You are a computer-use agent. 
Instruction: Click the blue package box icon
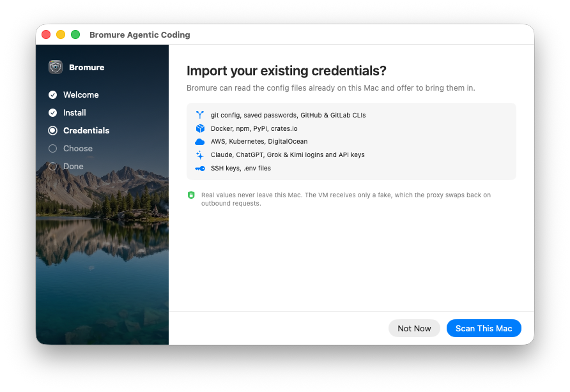click(x=200, y=128)
